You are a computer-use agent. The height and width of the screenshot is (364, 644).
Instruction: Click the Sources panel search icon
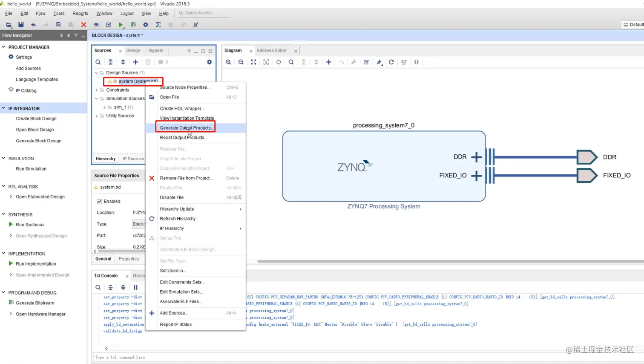click(98, 62)
